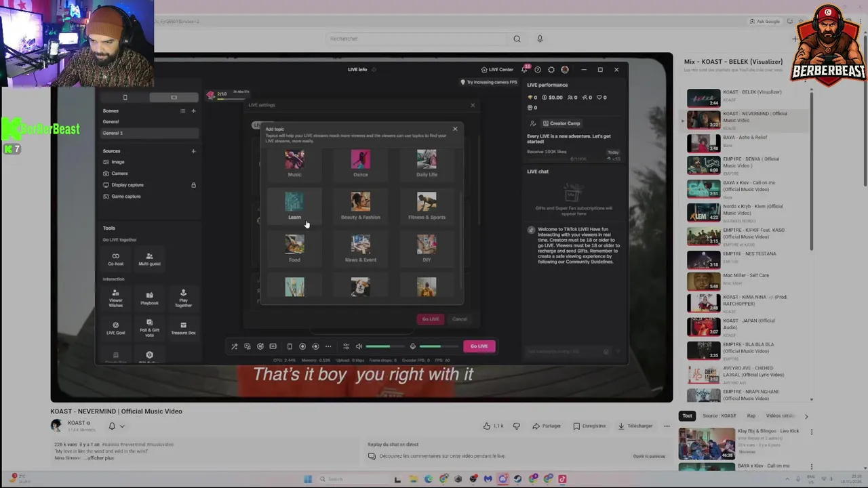Select the General 1 scene

(x=149, y=133)
